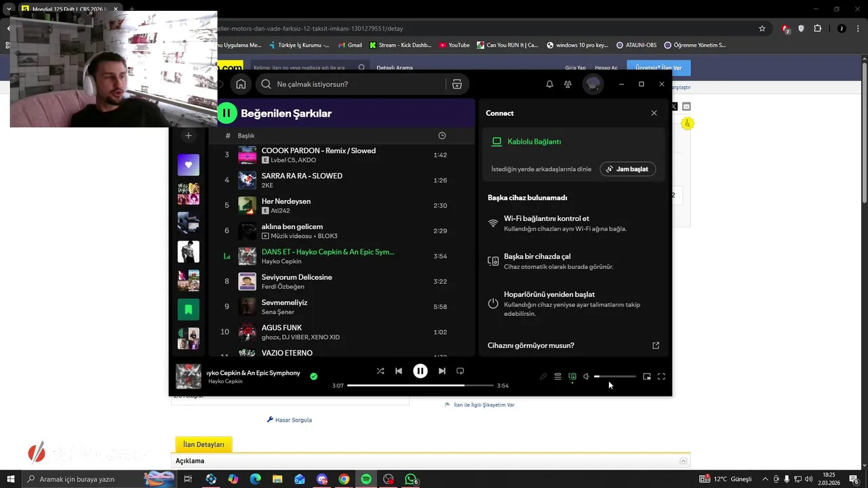The image size is (868, 488).
Task: Skip to previous track
Action: 399,371
